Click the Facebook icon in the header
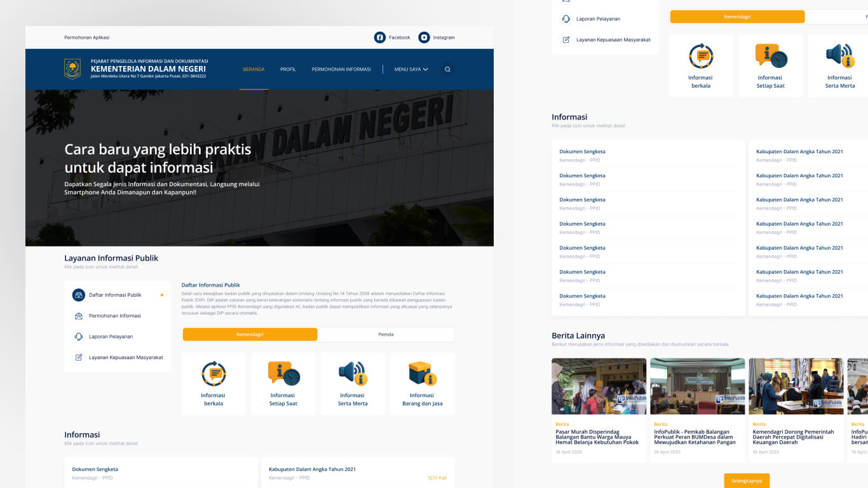The height and width of the screenshot is (488, 868). [x=379, y=37]
